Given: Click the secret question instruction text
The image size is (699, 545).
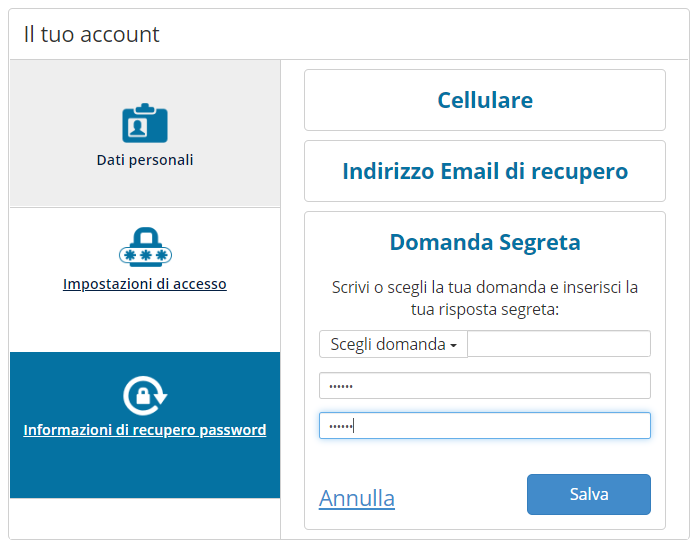Looking at the screenshot, I should (x=485, y=298).
